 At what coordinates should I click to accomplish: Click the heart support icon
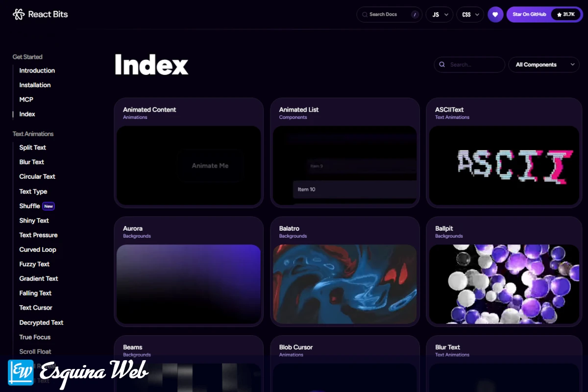[x=495, y=14]
